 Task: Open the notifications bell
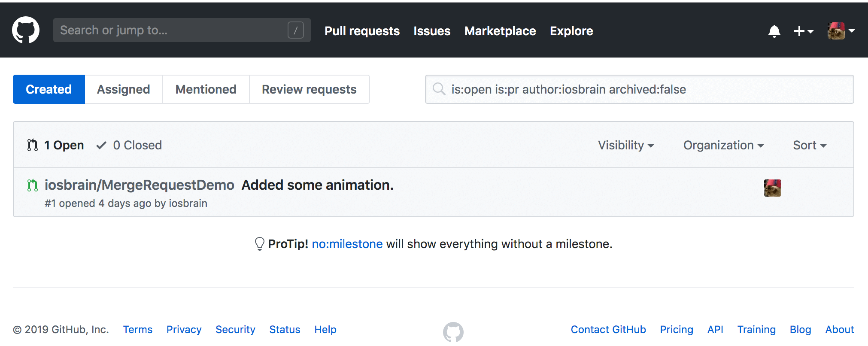click(774, 31)
